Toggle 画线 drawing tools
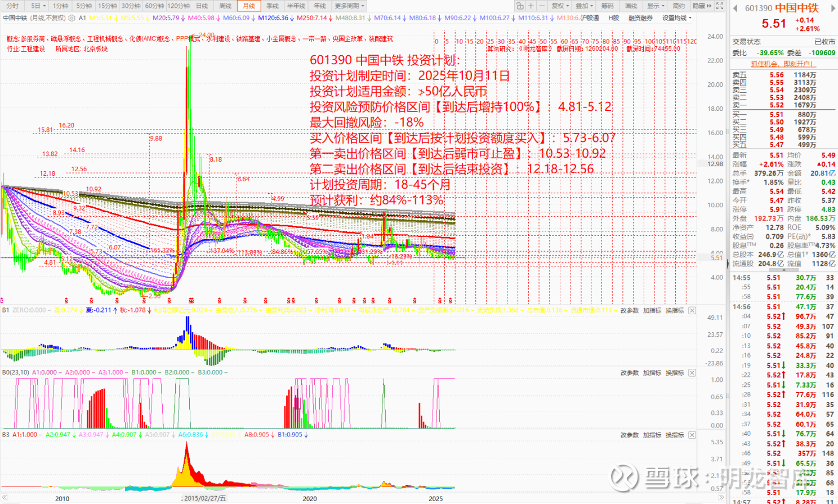Image resolution: width=838 pixels, height=504 pixels. coord(631,6)
